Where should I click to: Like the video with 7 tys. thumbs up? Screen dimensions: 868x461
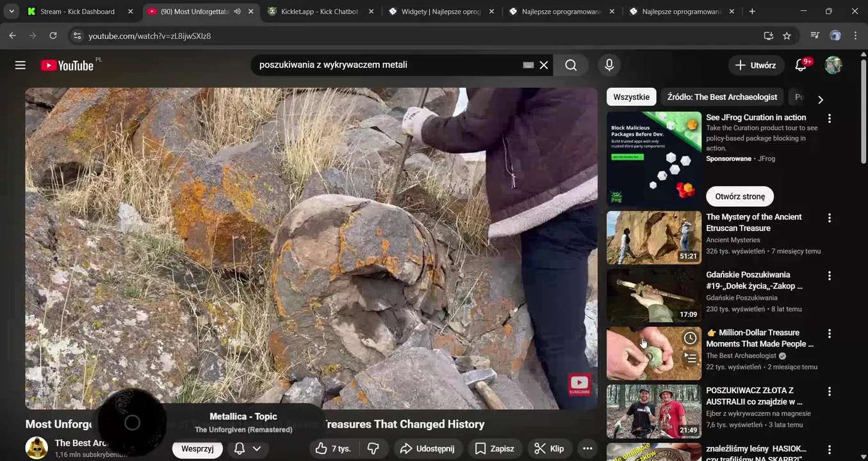334,449
